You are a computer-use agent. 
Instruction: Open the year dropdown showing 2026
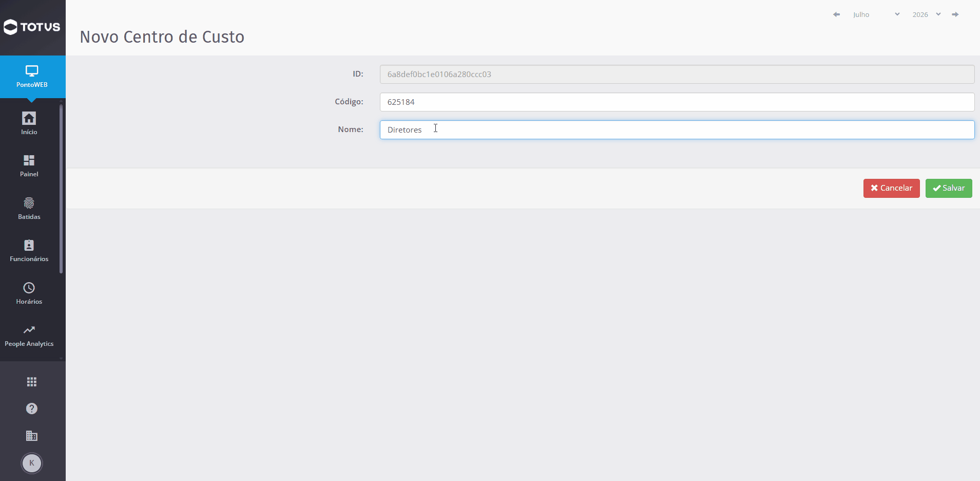(927, 14)
